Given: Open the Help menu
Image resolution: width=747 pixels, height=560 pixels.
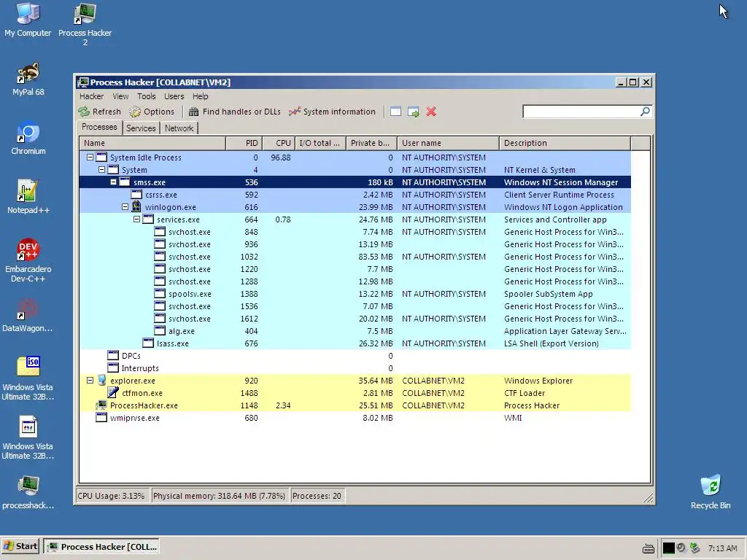Looking at the screenshot, I should (x=200, y=96).
